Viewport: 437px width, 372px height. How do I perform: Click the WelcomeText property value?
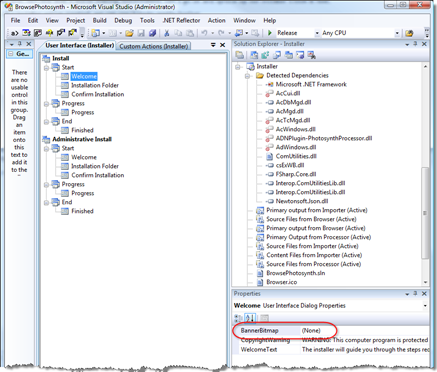pyautogui.click(x=364, y=349)
